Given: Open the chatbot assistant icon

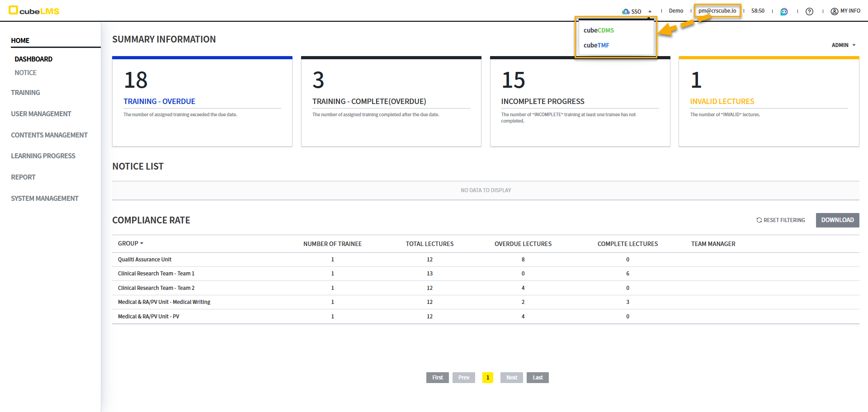Looking at the screenshot, I should coord(784,11).
